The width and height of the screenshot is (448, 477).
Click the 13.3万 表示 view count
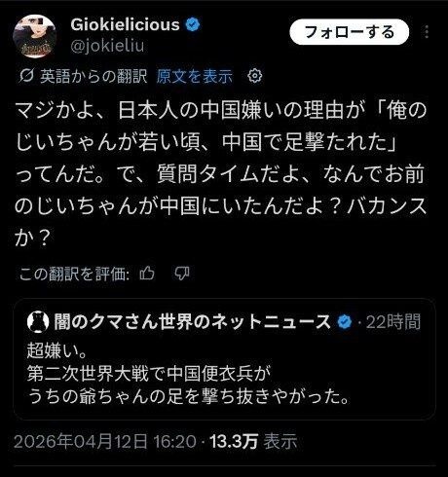253,441
